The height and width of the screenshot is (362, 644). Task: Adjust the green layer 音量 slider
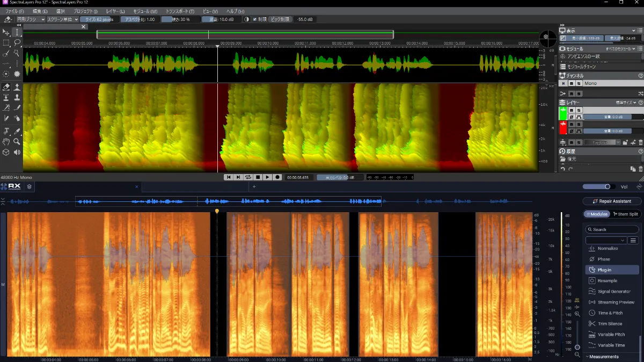(613, 117)
